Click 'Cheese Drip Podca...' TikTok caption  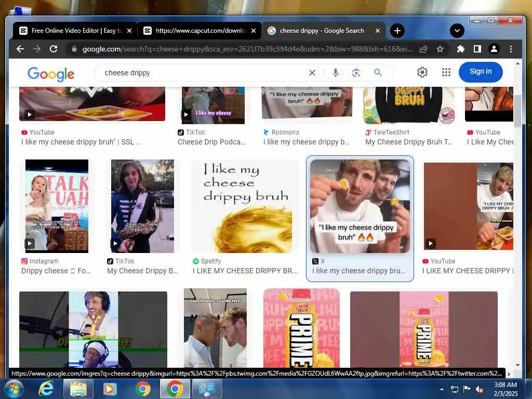212,142
